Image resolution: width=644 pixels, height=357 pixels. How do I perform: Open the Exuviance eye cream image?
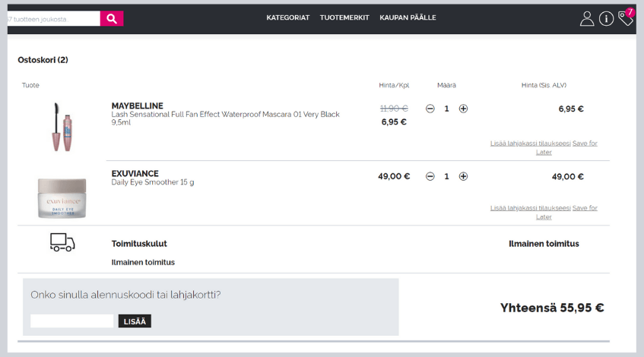62,197
